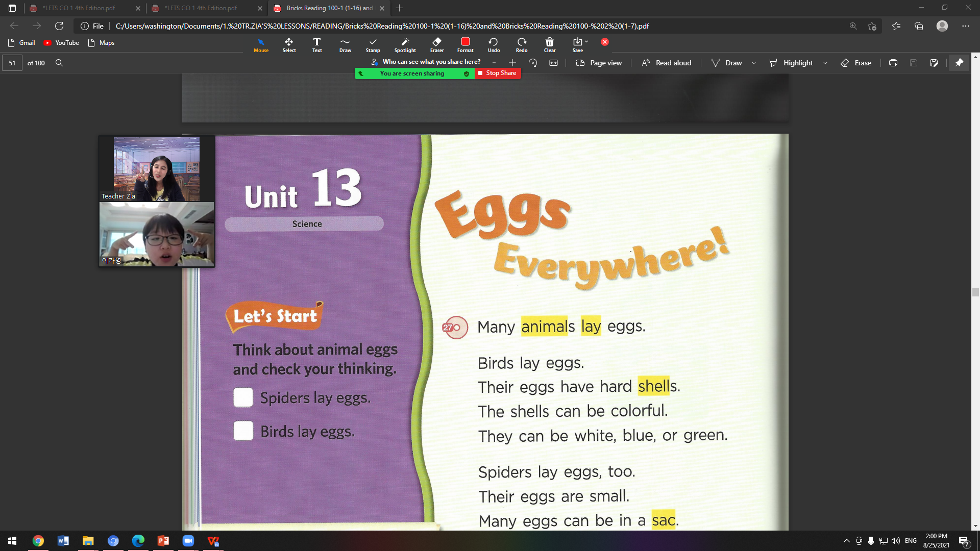The width and height of the screenshot is (980, 551).
Task: Open 'Who can see what you share here?'
Action: click(427, 62)
